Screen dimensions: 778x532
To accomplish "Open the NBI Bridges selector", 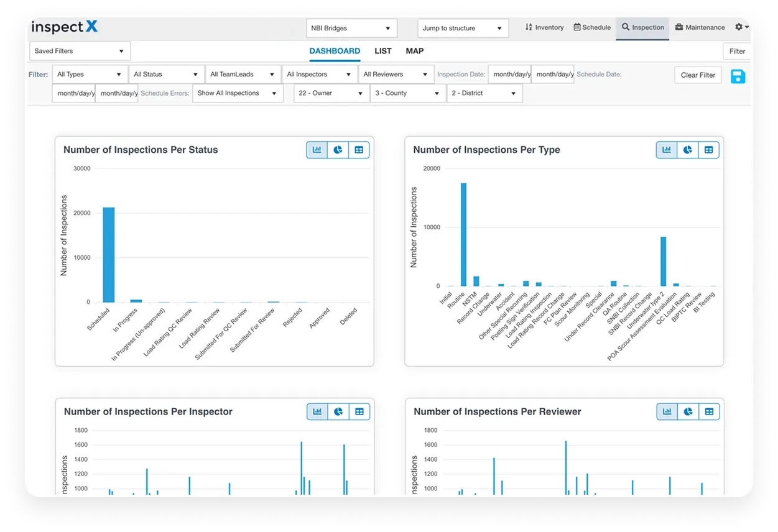I will [351, 28].
